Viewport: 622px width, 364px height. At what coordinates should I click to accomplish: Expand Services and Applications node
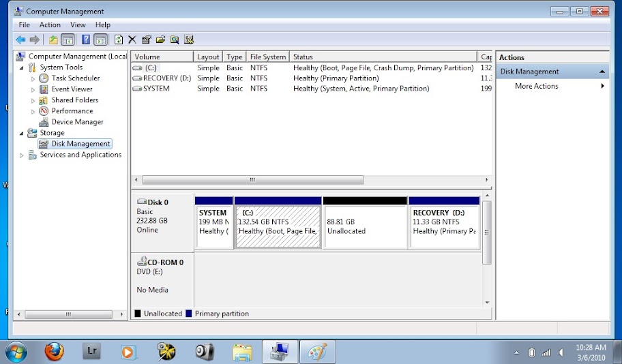tap(21, 155)
